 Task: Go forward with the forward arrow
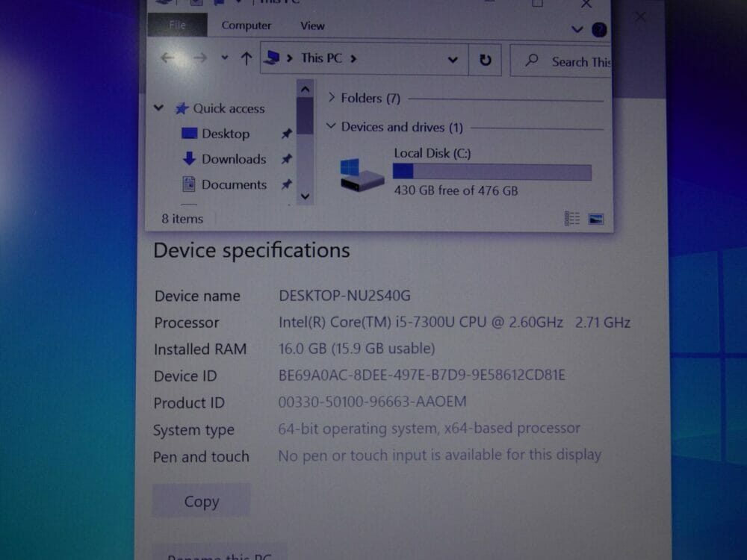(200, 58)
